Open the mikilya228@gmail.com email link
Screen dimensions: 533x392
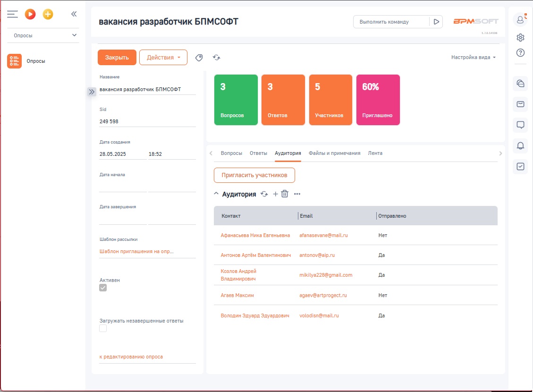pos(326,275)
